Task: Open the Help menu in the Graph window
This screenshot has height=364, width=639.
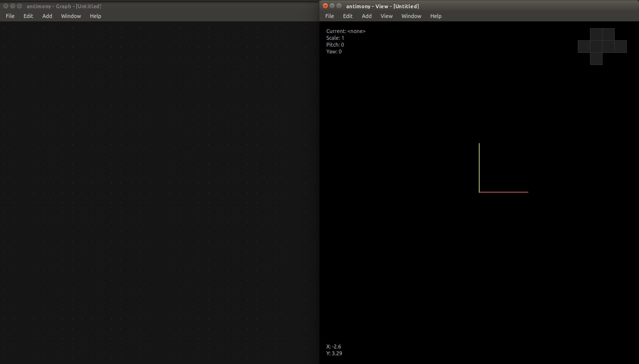Action: 95,16
